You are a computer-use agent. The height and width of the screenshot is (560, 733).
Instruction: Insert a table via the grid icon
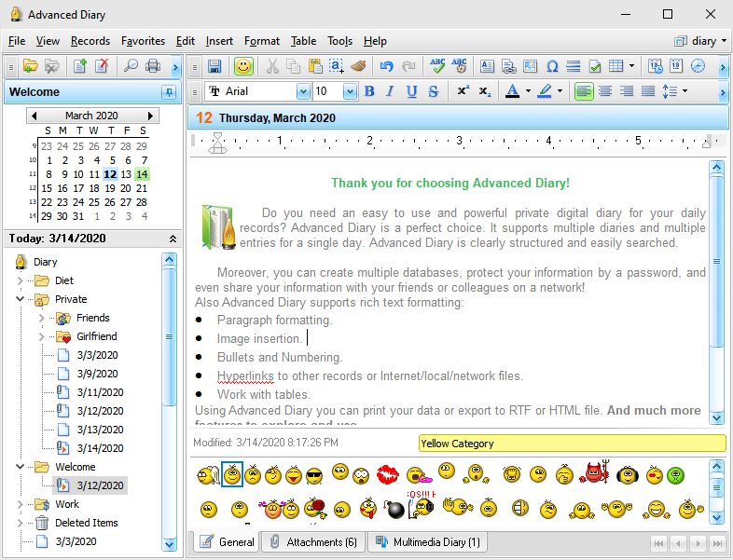pos(616,66)
